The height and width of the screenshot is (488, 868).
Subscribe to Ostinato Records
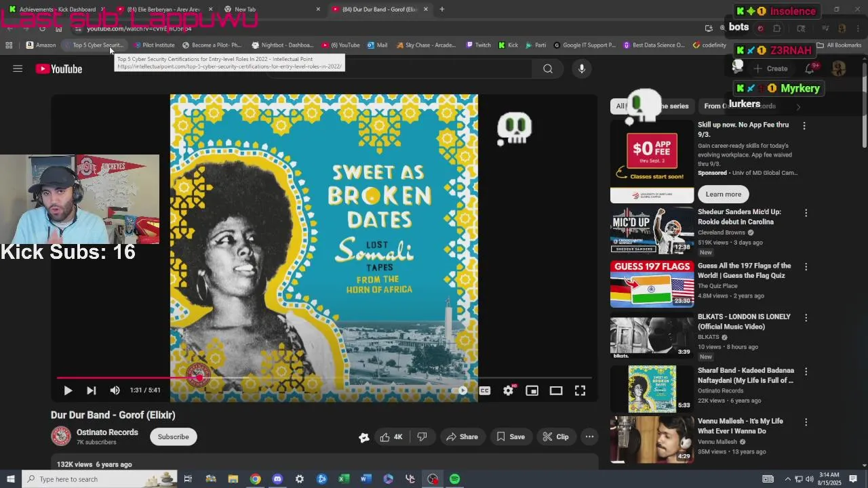(x=174, y=436)
